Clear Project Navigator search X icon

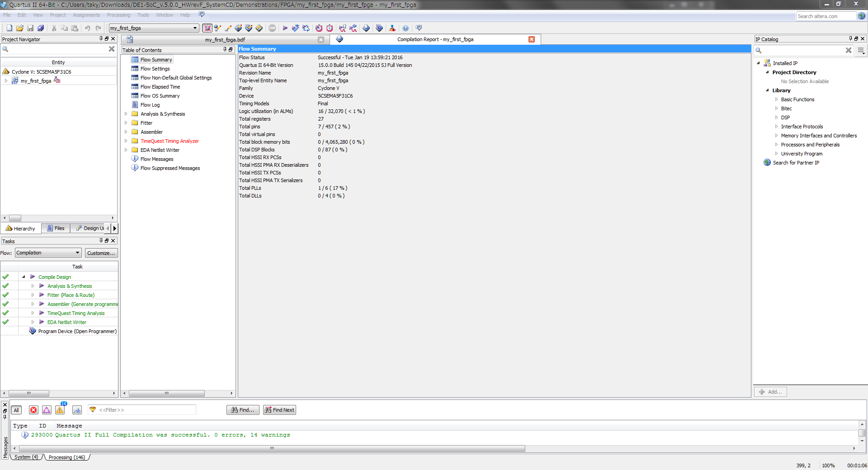pyautogui.click(x=112, y=49)
